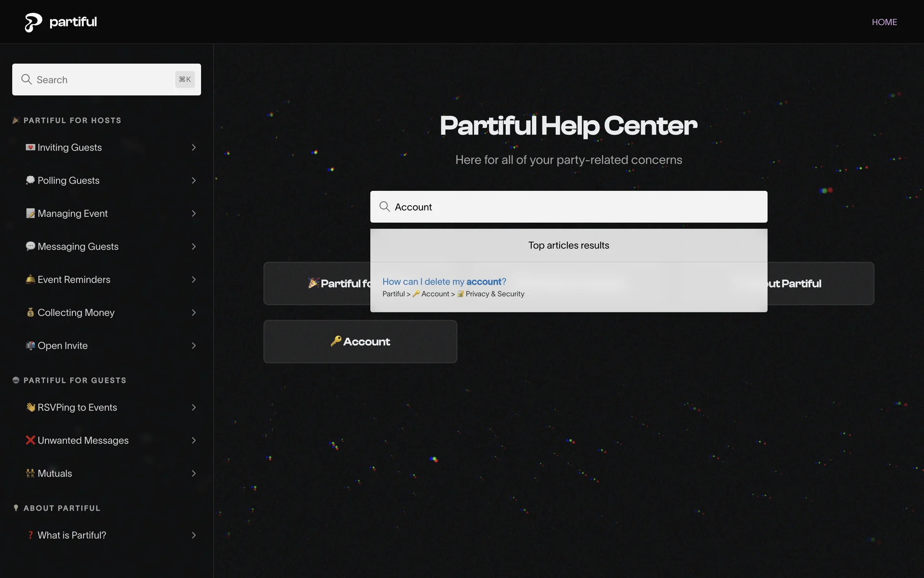The height and width of the screenshot is (578, 924).
Task: Click the Account category card
Action: (x=360, y=342)
